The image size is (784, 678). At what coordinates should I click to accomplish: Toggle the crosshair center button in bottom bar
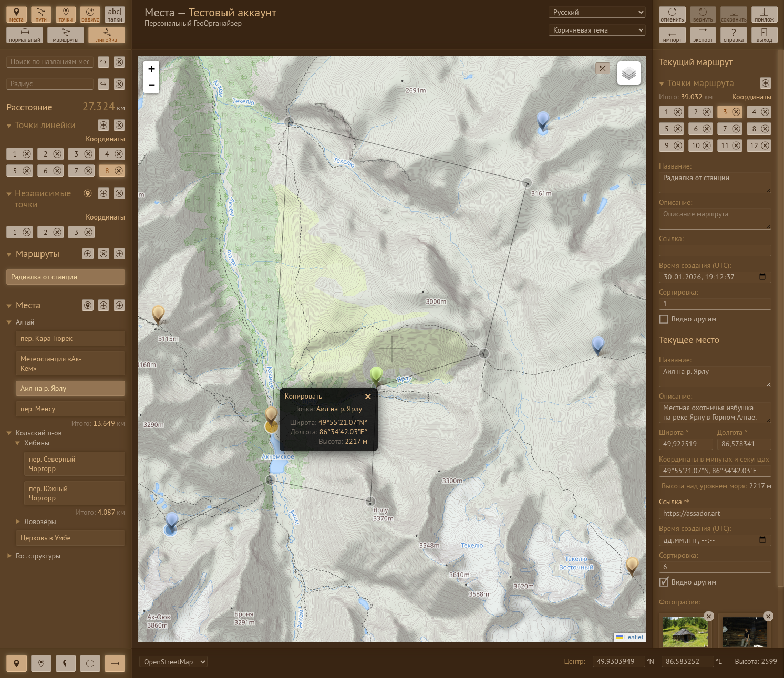pyautogui.click(x=115, y=663)
